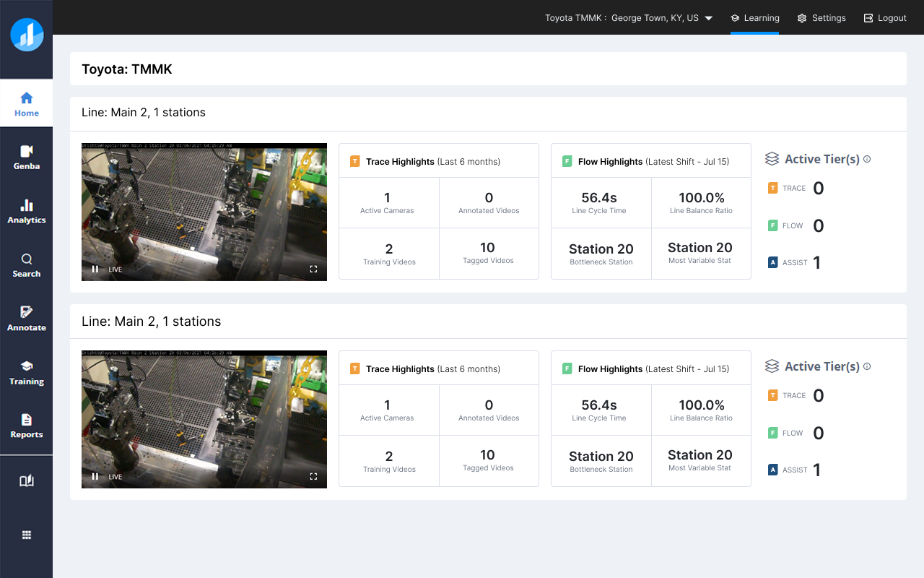Open the Analytics section

[x=27, y=211]
